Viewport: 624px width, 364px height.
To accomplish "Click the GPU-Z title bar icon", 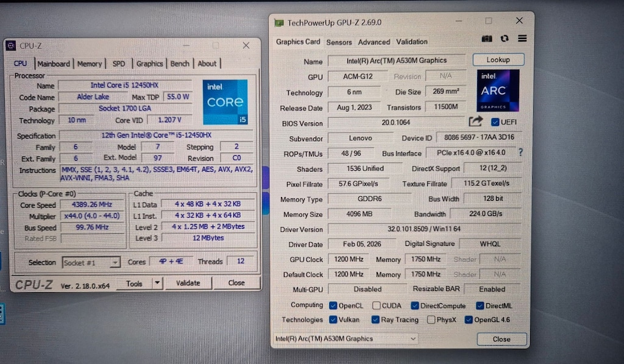I will point(279,23).
